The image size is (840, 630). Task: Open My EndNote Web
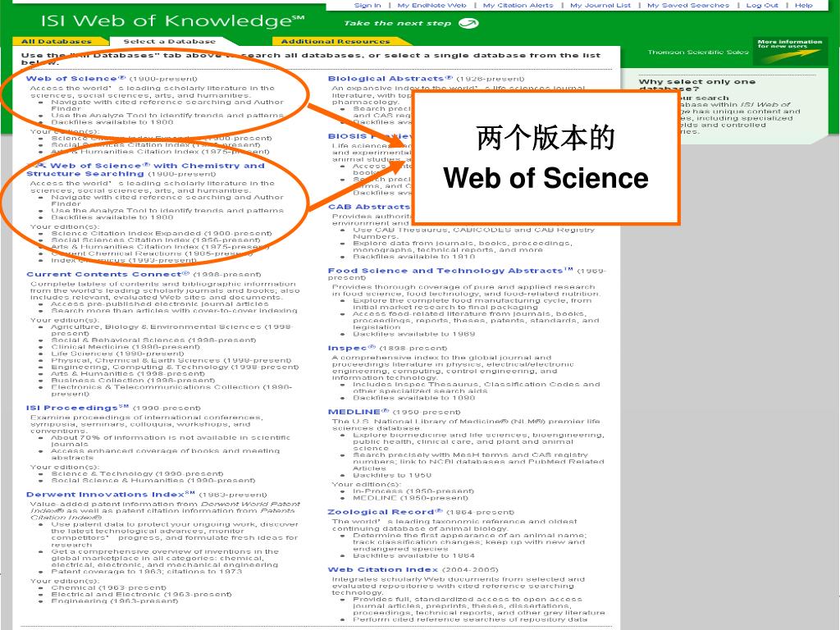(x=431, y=6)
